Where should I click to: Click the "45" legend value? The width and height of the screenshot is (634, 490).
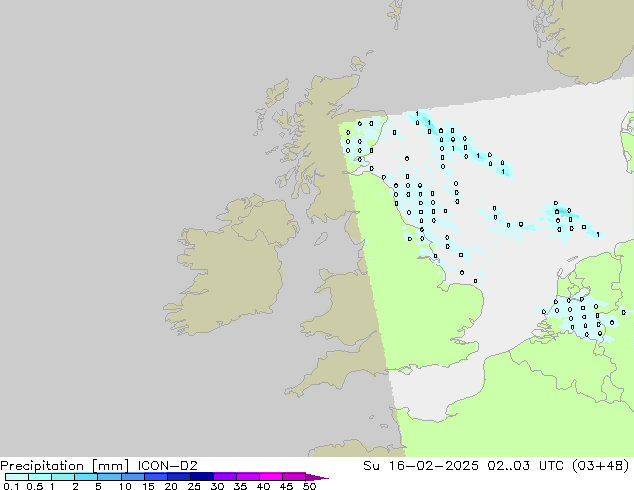pyautogui.click(x=286, y=486)
